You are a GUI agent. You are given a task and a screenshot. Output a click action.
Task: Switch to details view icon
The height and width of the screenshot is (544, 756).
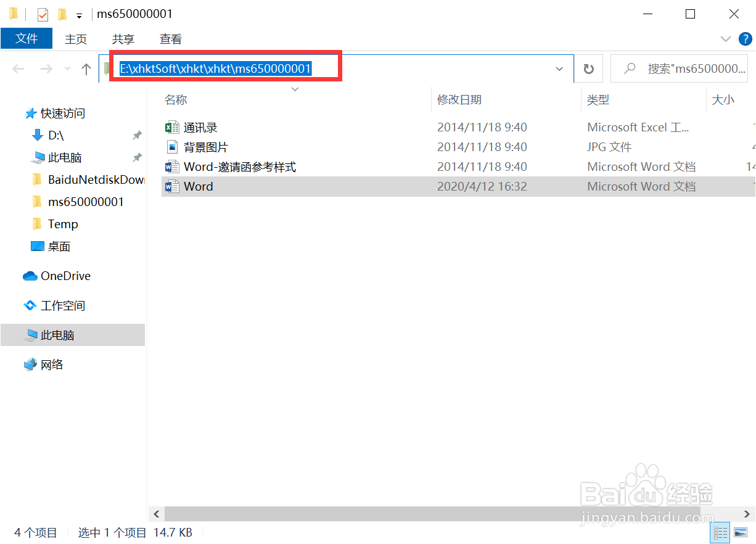click(721, 532)
